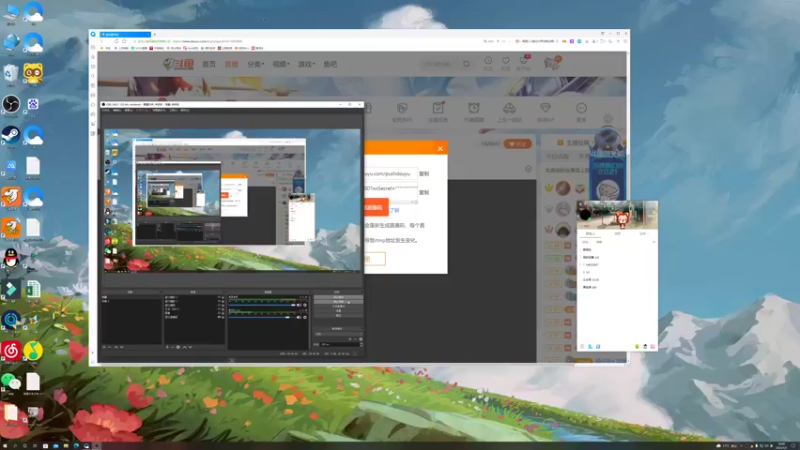Viewport: 800px width, 450px height.
Task: Open QQ penguin desktop shortcut
Action: click(11, 259)
